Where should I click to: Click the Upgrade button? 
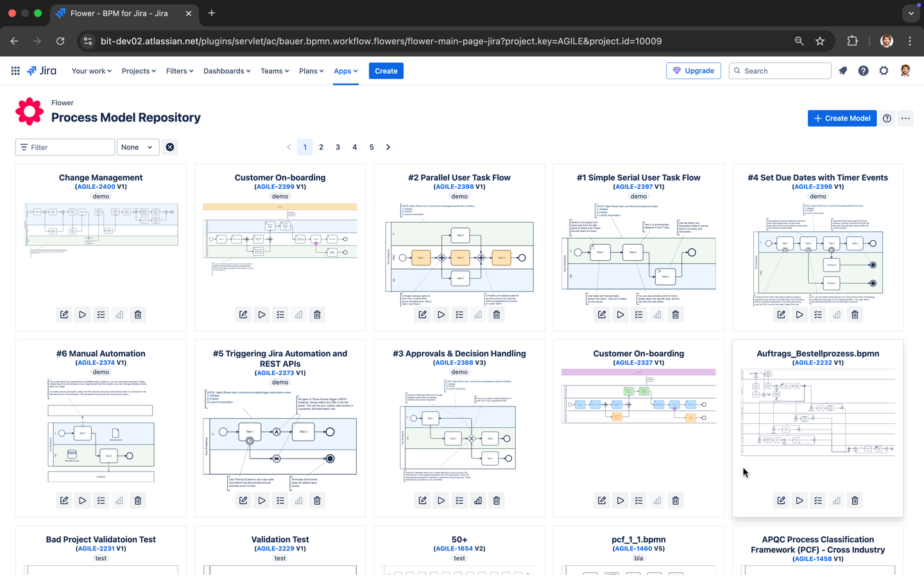point(694,71)
